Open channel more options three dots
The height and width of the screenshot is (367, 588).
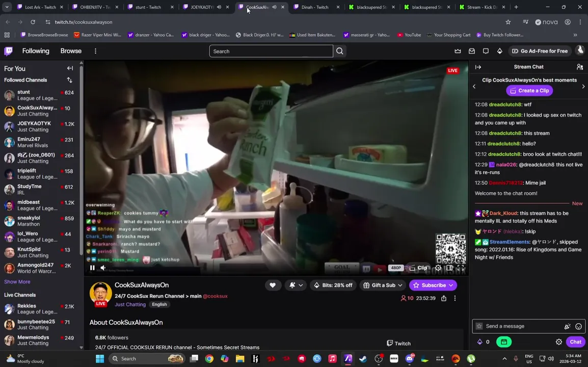coord(455,298)
